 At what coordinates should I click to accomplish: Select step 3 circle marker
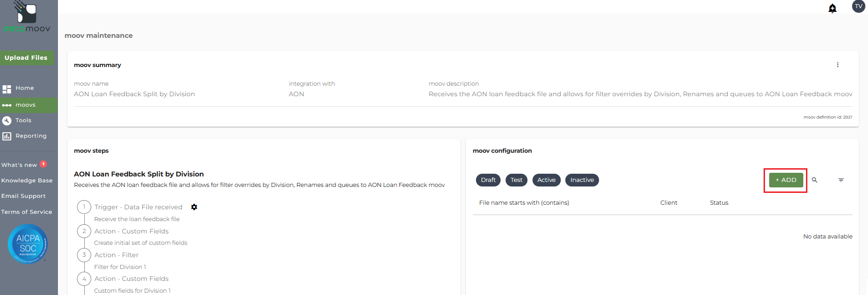(x=84, y=255)
